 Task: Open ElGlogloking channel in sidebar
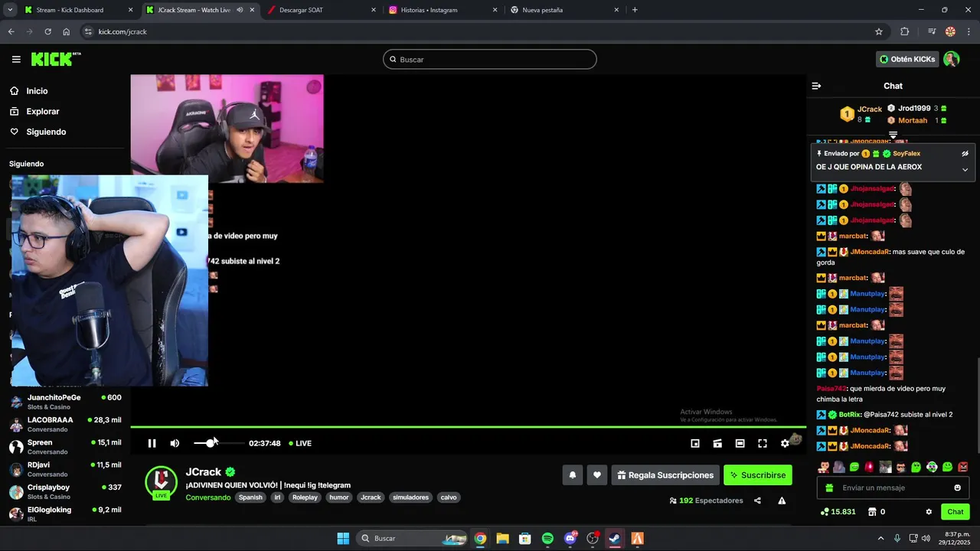pyautogui.click(x=65, y=514)
